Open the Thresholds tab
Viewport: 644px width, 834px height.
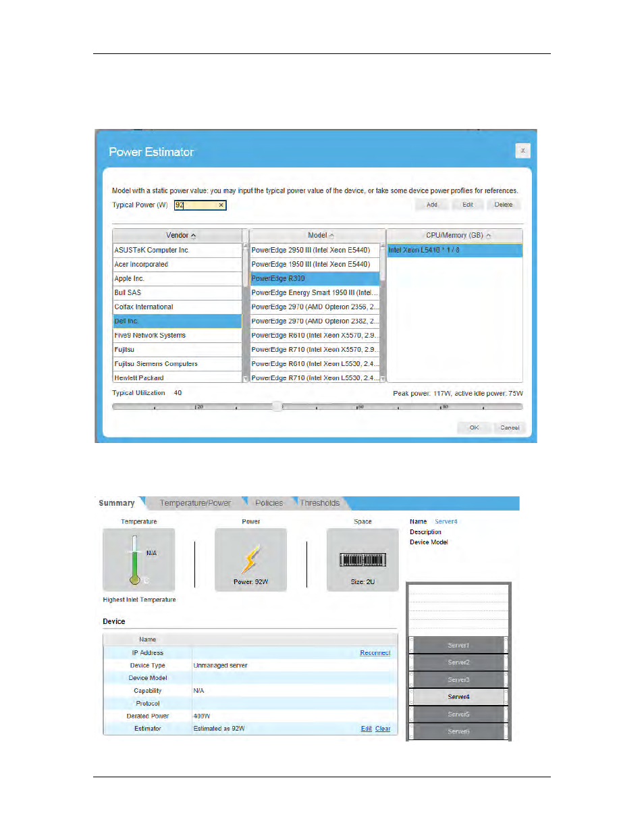pyautogui.click(x=320, y=503)
